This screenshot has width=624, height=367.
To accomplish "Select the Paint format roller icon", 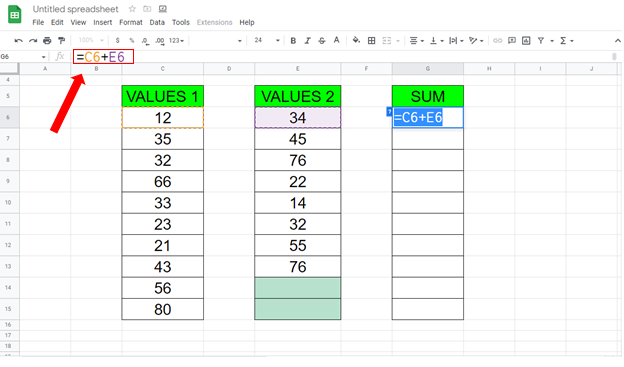I will coord(61,41).
